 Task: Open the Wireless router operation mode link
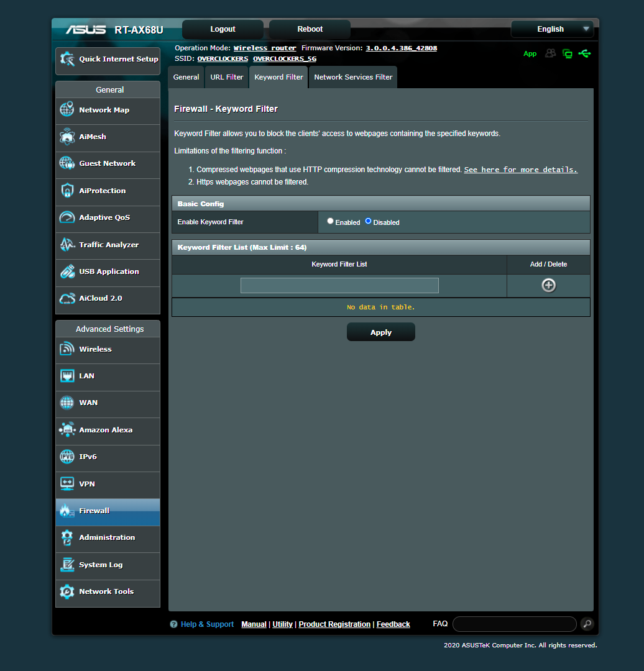click(265, 48)
